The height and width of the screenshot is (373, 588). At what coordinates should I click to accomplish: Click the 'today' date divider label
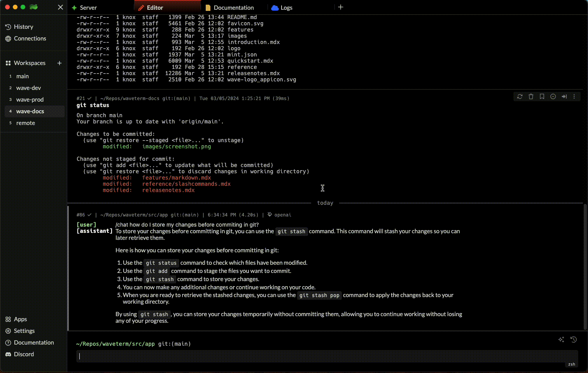[325, 203]
